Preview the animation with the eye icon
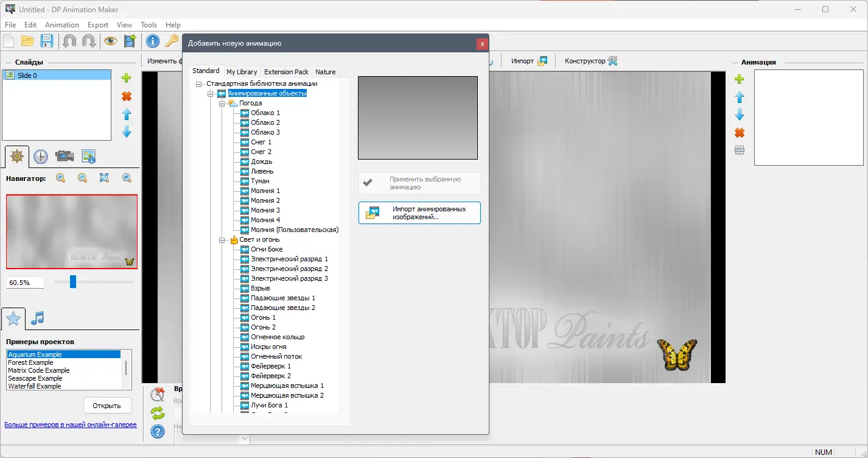 (x=110, y=41)
